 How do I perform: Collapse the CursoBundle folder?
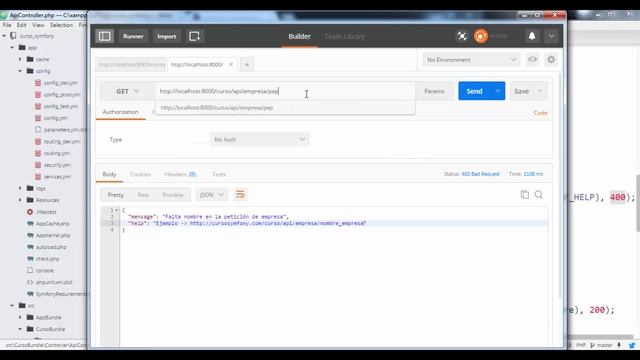(x=20, y=329)
